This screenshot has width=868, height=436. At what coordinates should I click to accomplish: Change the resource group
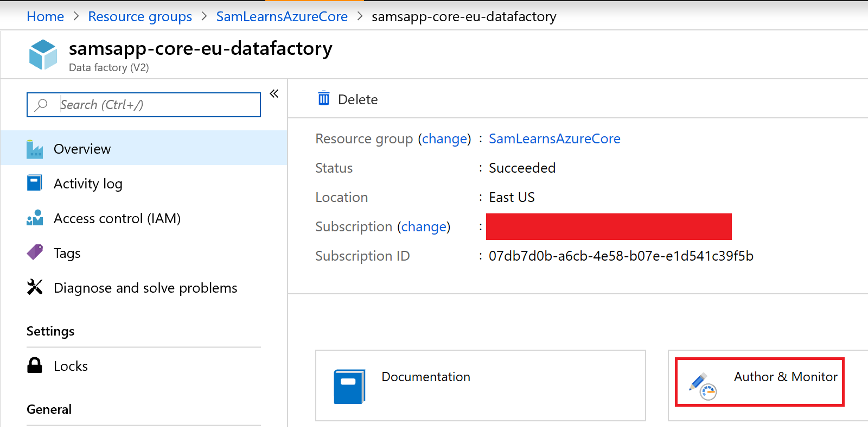pyautogui.click(x=444, y=139)
